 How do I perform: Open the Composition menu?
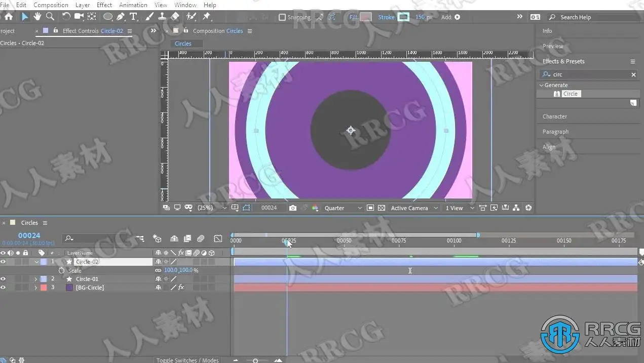[51, 5]
